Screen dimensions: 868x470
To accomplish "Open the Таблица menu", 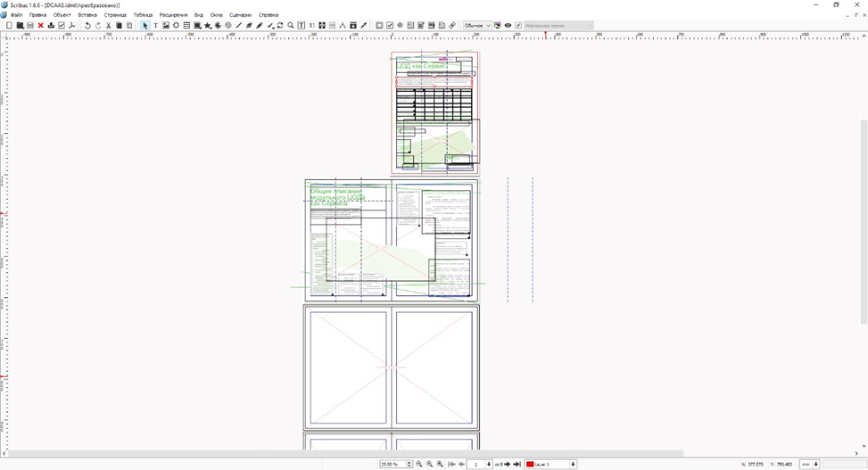I will click(143, 15).
